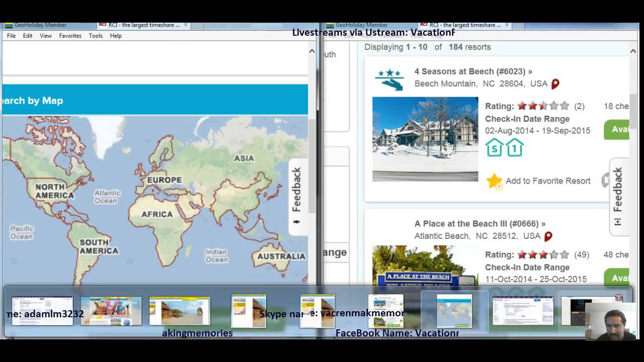Click date range 11-Oct-2014 - 25-Oct-2015

536,279
